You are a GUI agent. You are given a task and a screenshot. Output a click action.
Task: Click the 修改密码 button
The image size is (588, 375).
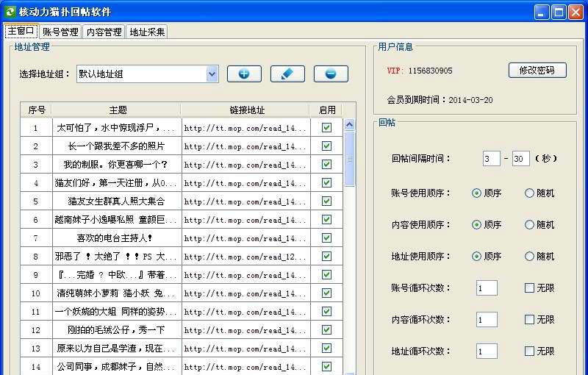tap(537, 70)
